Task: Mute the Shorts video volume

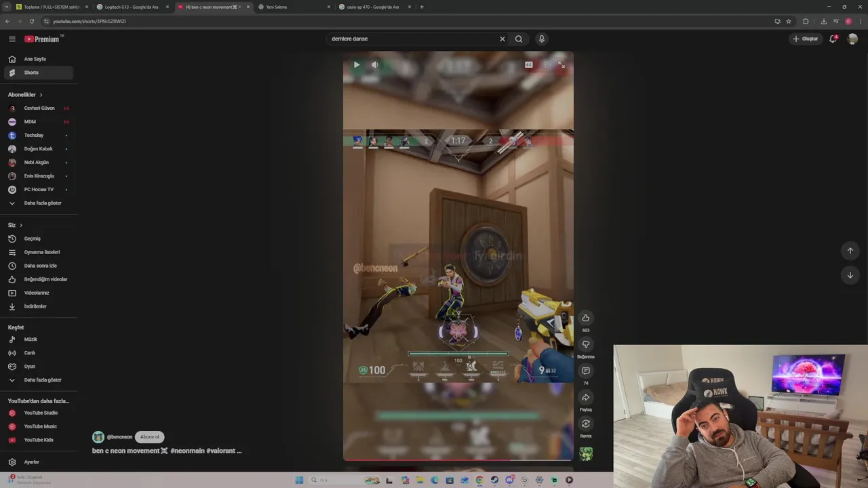Action: [375, 64]
